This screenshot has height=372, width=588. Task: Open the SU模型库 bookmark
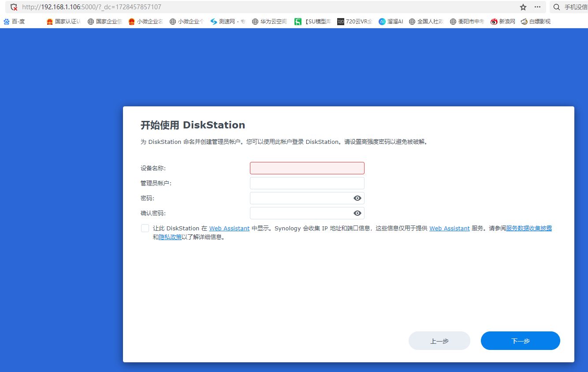pyautogui.click(x=313, y=21)
